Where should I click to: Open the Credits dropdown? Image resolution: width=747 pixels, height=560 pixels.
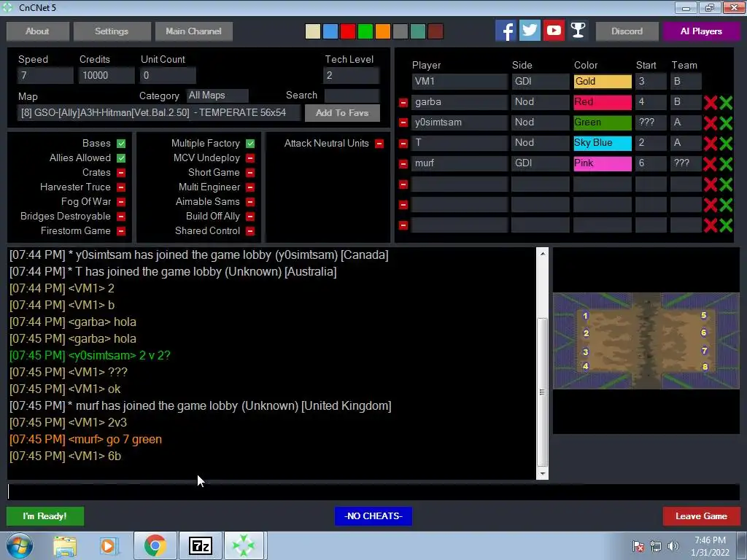[x=107, y=75]
